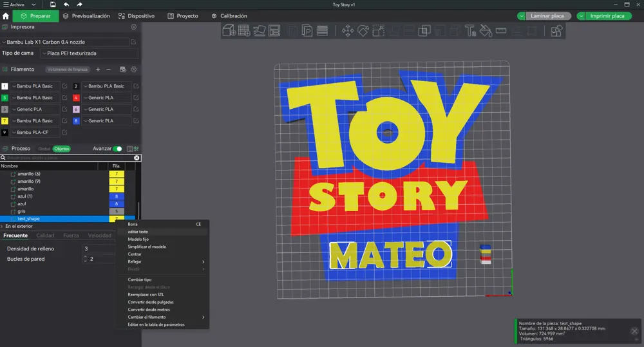This screenshot has width=644, height=347.
Task: Choose the Scale tool icon
Action: tap(378, 31)
